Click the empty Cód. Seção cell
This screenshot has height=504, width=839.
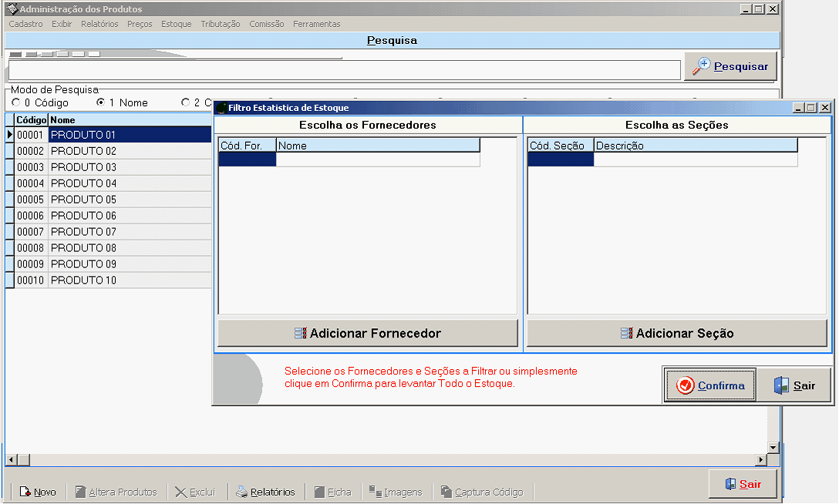[x=561, y=160]
